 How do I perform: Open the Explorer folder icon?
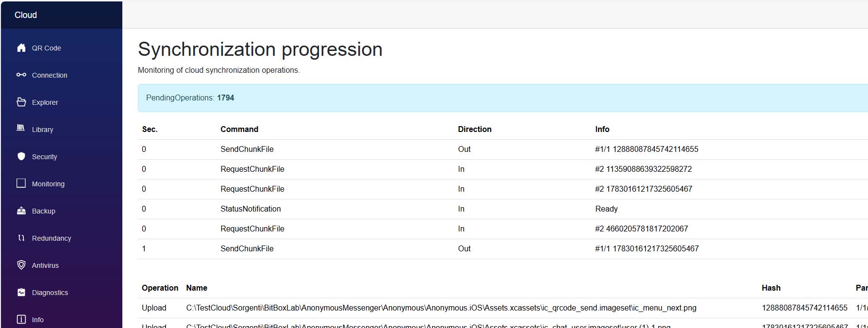tap(21, 102)
